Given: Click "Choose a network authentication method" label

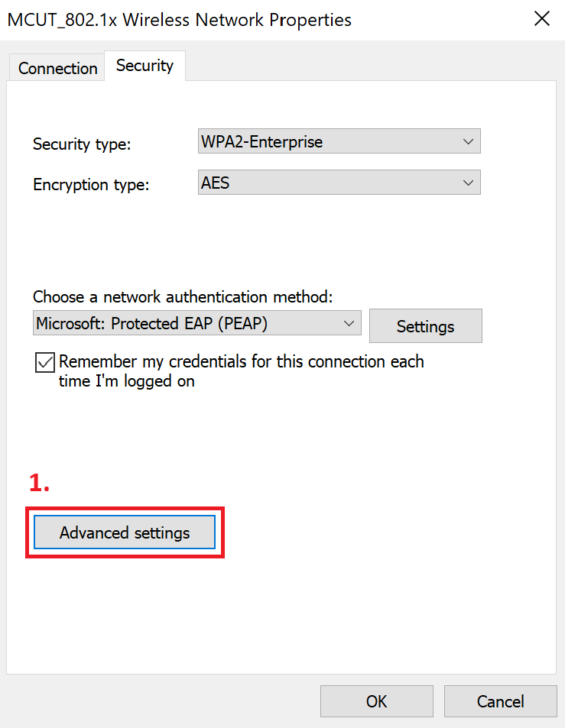Looking at the screenshot, I should tap(183, 297).
